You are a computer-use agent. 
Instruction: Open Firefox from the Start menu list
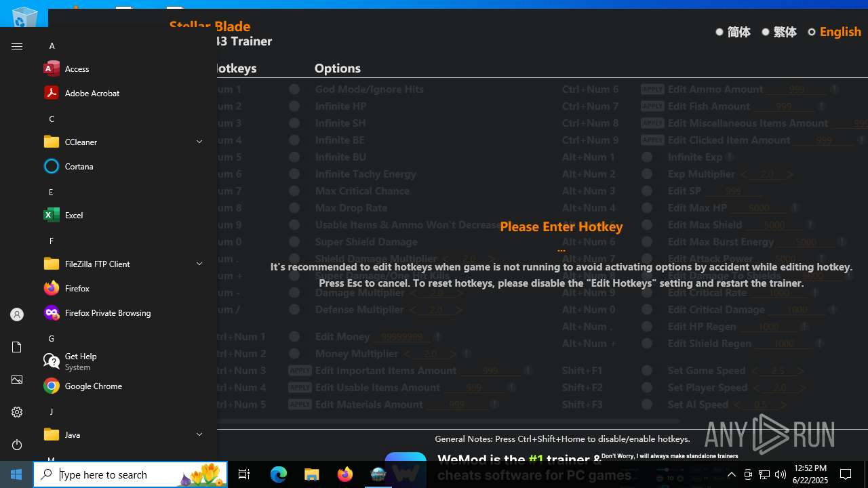point(123,288)
